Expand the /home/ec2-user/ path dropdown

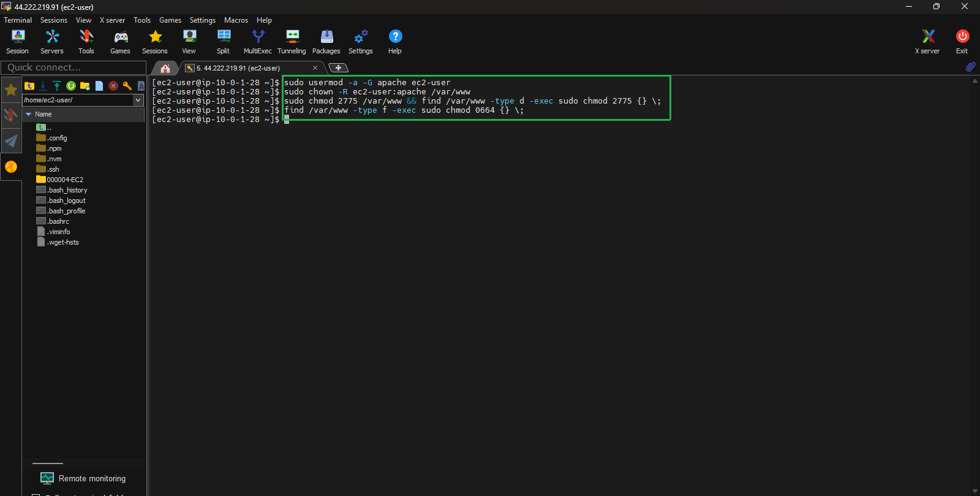pyautogui.click(x=138, y=100)
